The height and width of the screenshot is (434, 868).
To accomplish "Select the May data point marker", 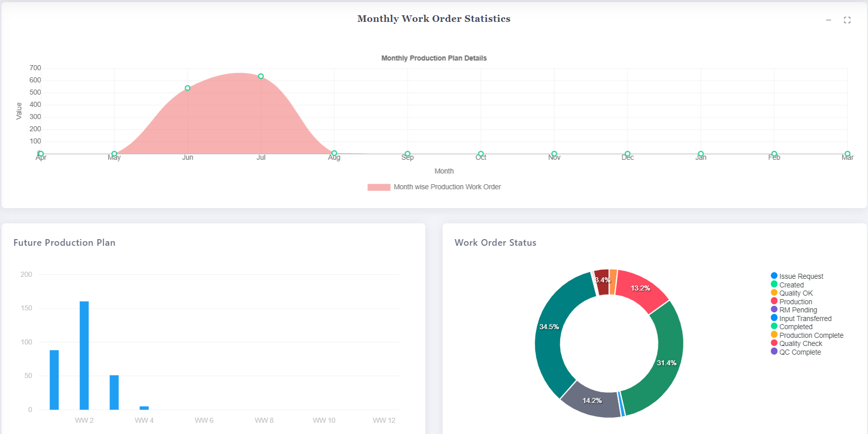I will coord(114,154).
